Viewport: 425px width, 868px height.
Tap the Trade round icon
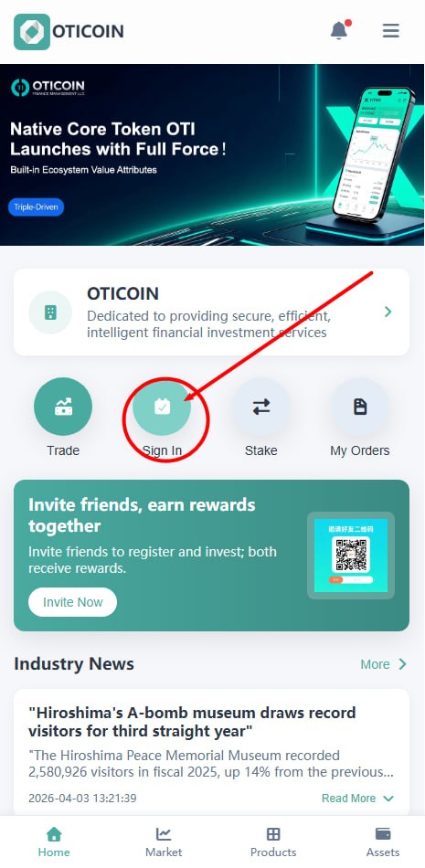63,407
